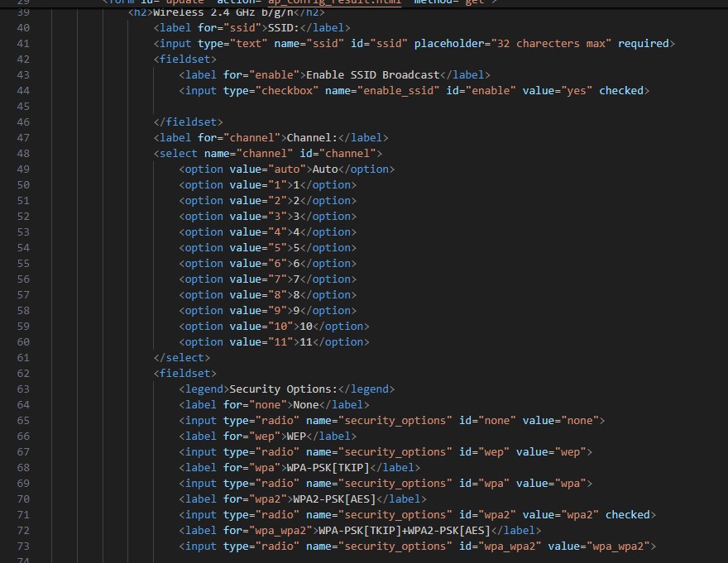This screenshot has height=563, width=728.
Task: Click the option value "1" line
Action: coord(267,185)
